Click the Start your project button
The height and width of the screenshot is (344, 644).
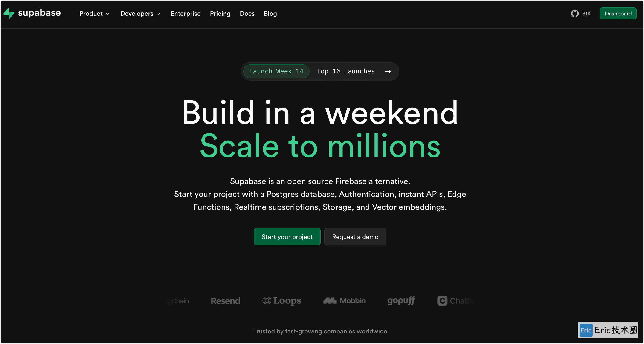(287, 237)
